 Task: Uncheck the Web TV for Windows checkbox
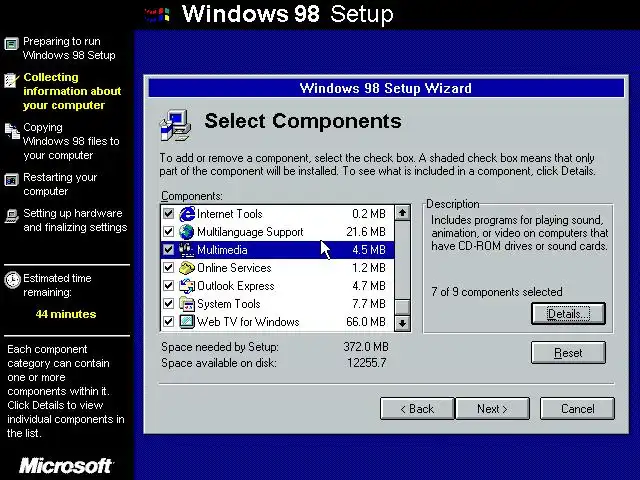168,322
